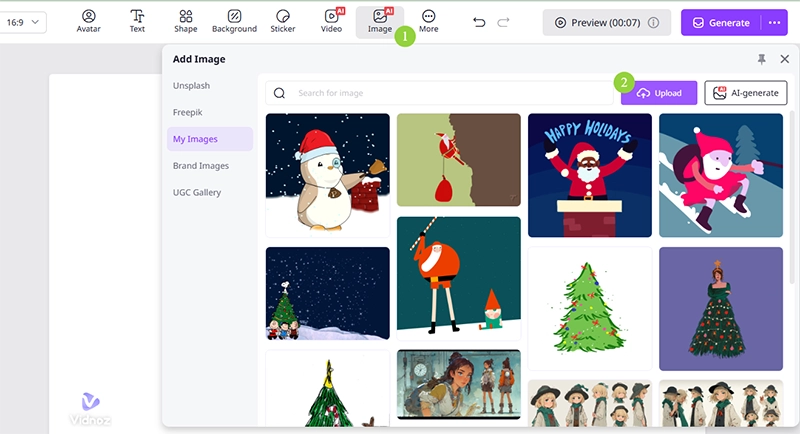Select the woman in tree dress image

721,309
